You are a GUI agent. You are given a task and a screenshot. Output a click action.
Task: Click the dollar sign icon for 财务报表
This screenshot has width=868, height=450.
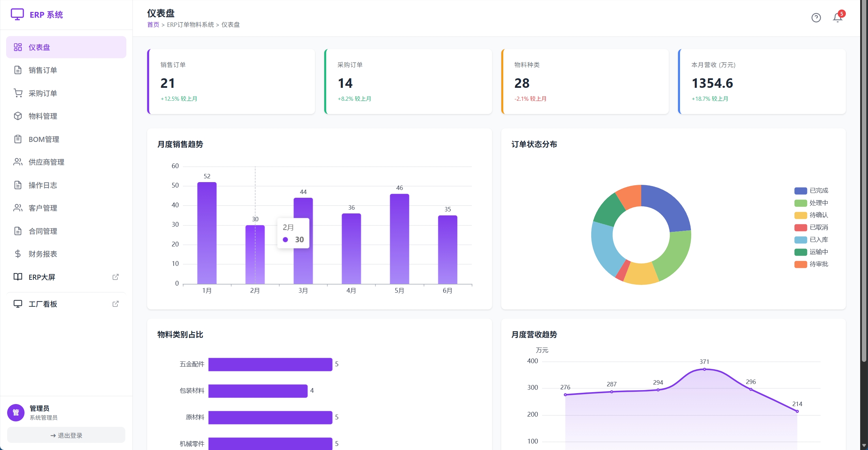(x=18, y=254)
